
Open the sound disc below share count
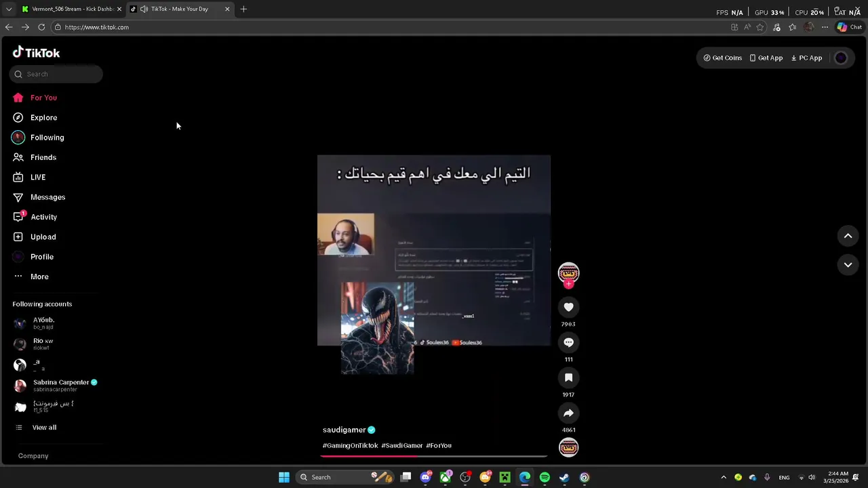(x=568, y=447)
